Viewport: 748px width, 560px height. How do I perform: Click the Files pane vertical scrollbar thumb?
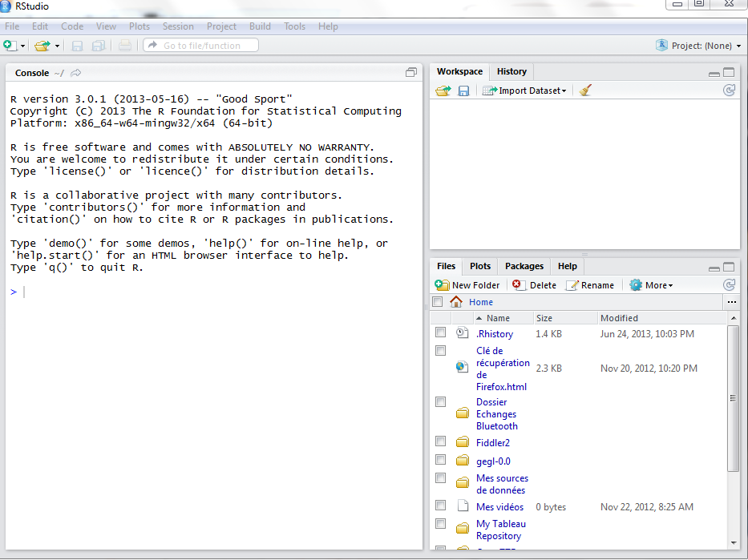[x=734, y=398]
